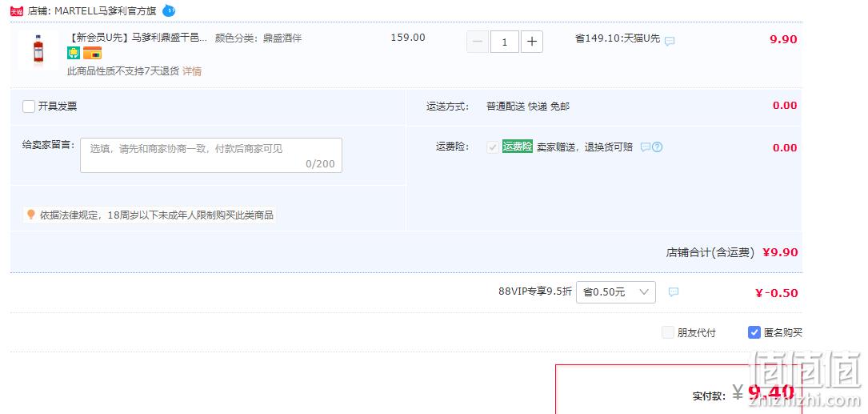Tick the 开具发票 checkbox
Image resolution: width=868 pixels, height=414 pixels.
click(29, 107)
